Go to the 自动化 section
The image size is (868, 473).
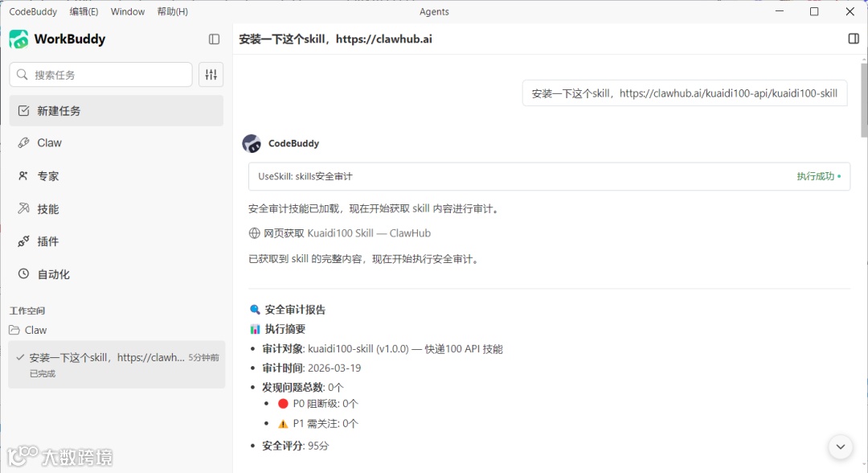coord(117,274)
